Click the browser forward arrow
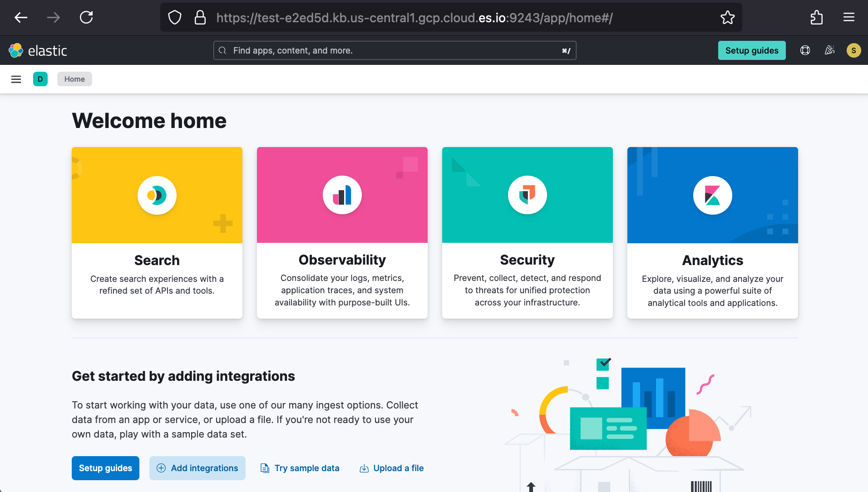868x492 pixels. click(54, 18)
